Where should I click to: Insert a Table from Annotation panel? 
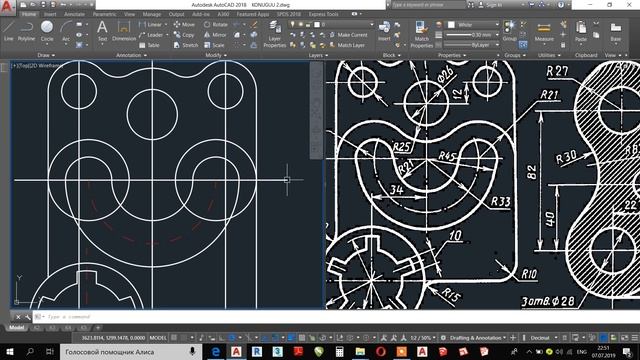[149, 45]
